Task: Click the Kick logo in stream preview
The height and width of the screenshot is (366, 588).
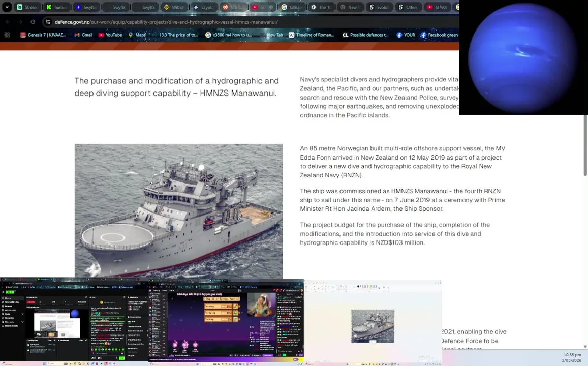Action: pyautogui.click(x=10, y=292)
